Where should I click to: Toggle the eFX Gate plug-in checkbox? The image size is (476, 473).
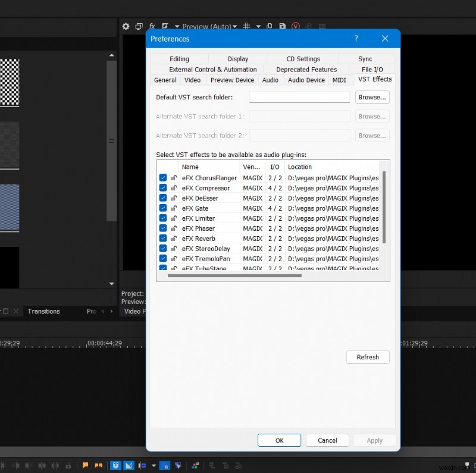(163, 208)
